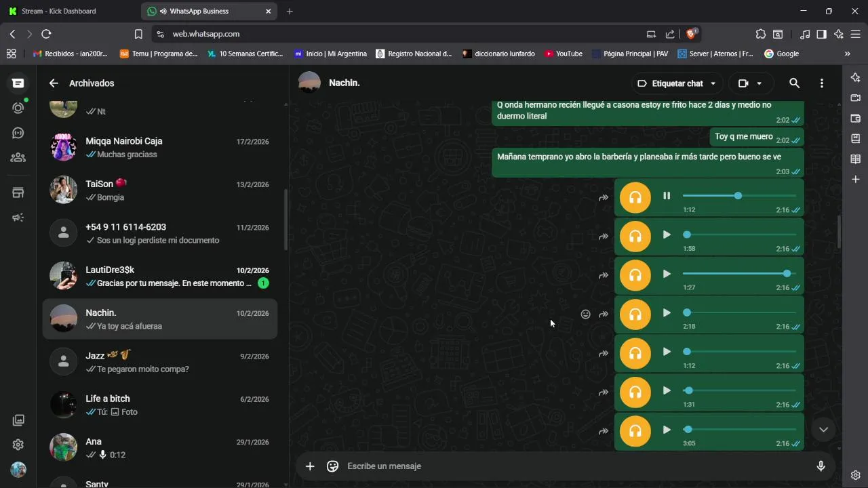Open Brave main hamburger menu
Viewport: 868px width, 488px height.
(x=856, y=34)
